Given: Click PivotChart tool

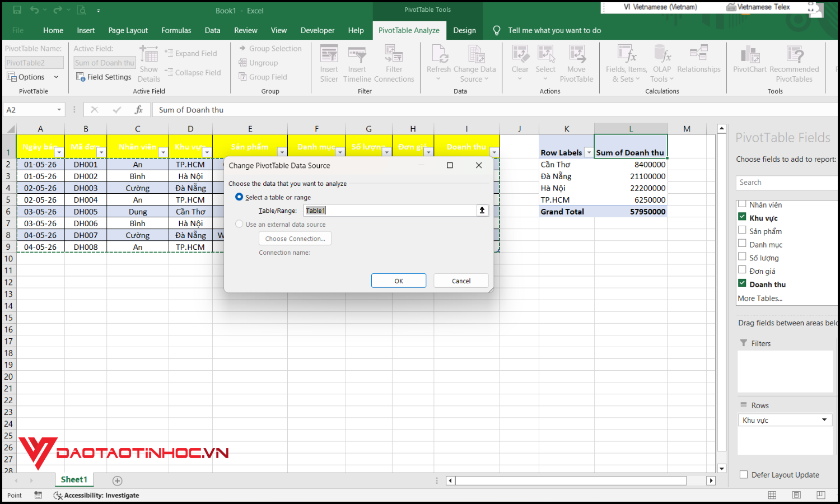Looking at the screenshot, I should [x=750, y=59].
